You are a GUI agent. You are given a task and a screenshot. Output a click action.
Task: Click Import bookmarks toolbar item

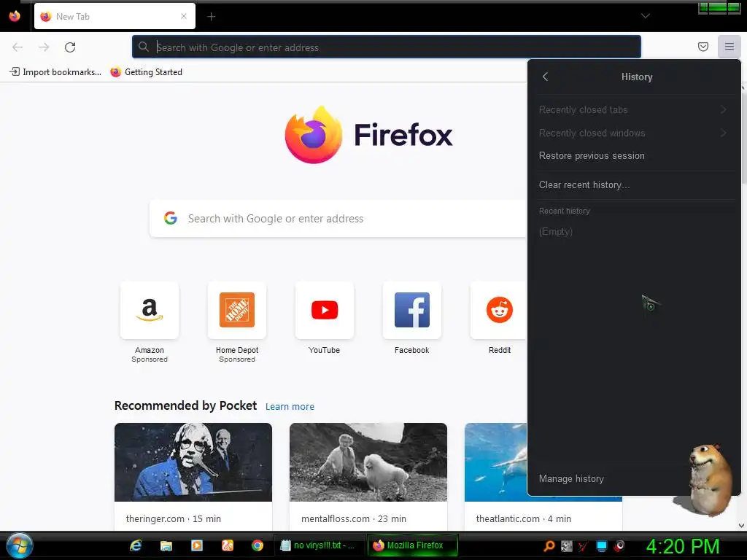55,72
